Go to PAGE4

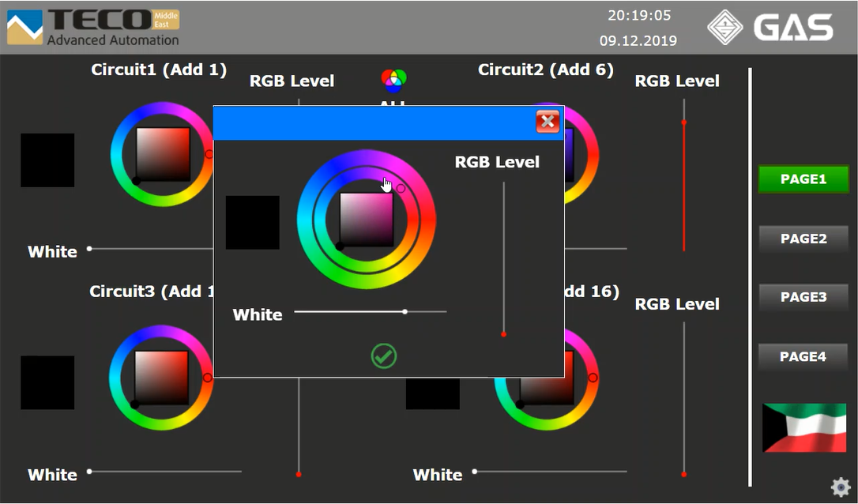pos(803,356)
